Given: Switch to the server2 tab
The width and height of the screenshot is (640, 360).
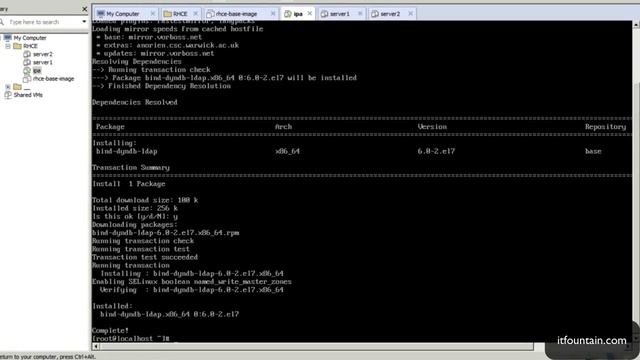Looking at the screenshot, I should [x=390, y=14].
